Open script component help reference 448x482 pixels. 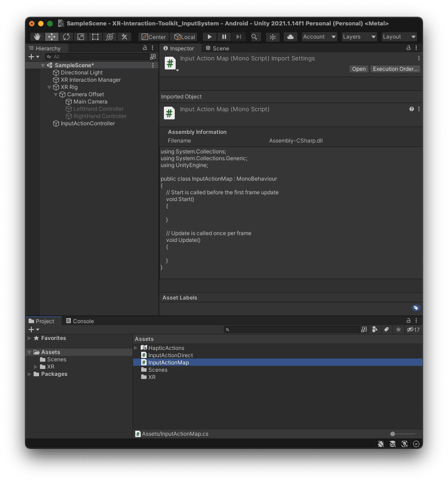411,109
